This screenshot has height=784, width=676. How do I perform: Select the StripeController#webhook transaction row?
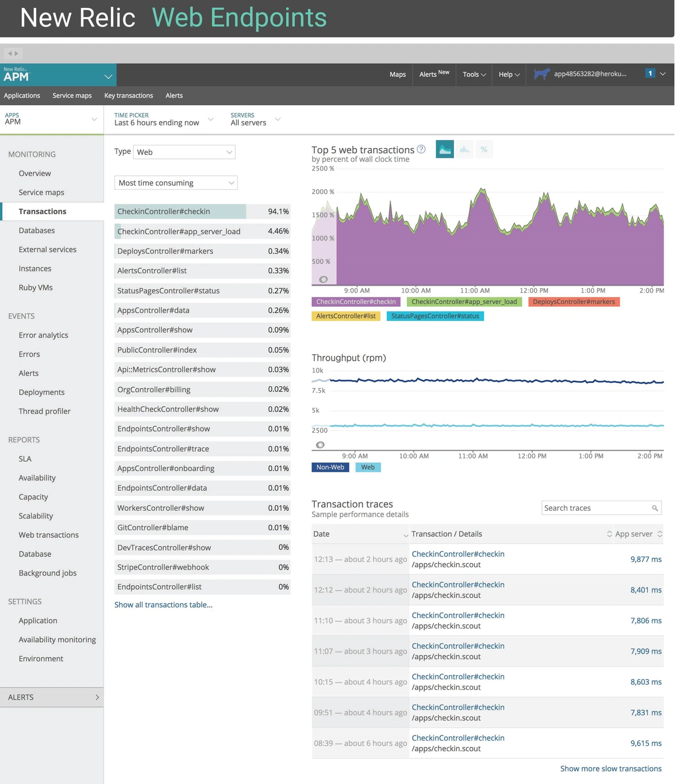pos(202,567)
